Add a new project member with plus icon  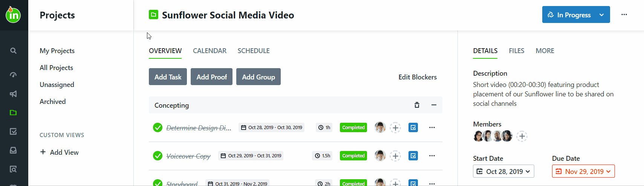pyautogui.click(x=522, y=136)
